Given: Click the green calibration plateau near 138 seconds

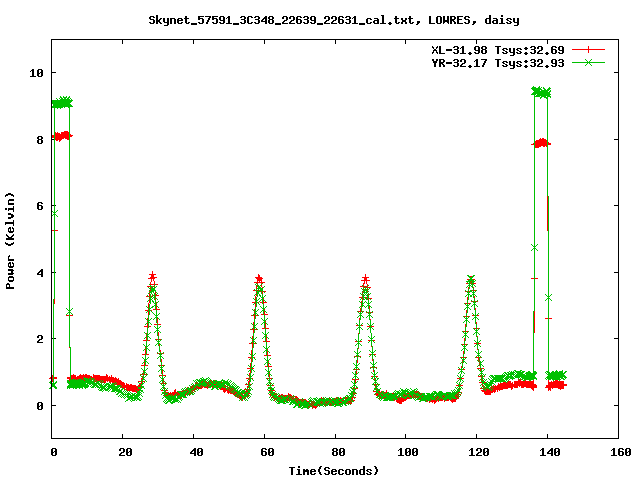Looking at the screenshot, I should click(x=541, y=92).
